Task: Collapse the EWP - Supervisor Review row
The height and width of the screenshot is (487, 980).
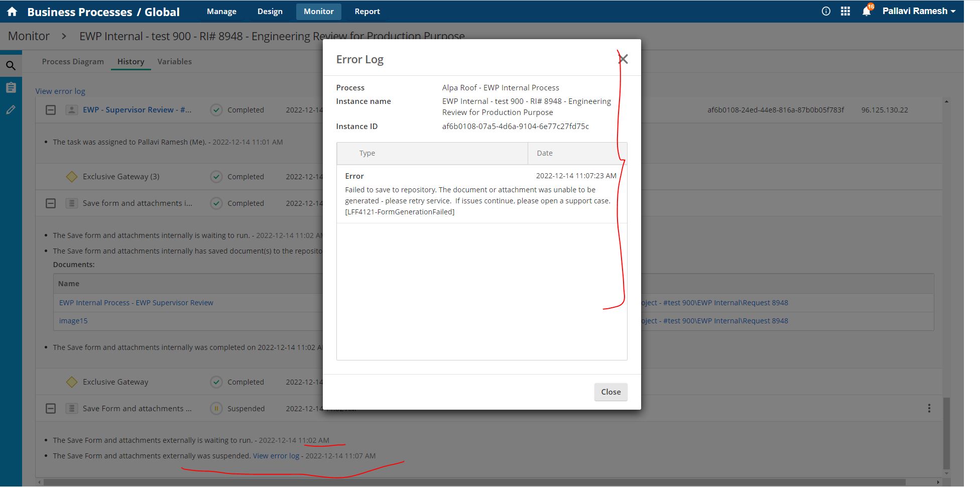Action: [51, 110]
